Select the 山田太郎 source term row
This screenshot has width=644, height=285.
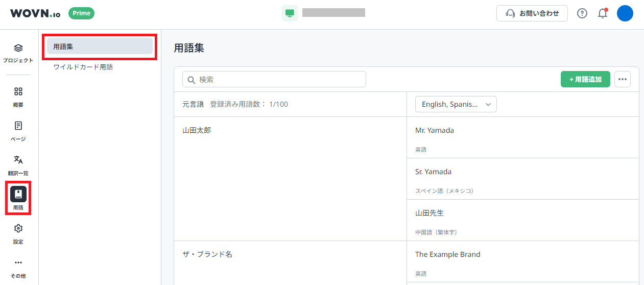pos(197,130)
